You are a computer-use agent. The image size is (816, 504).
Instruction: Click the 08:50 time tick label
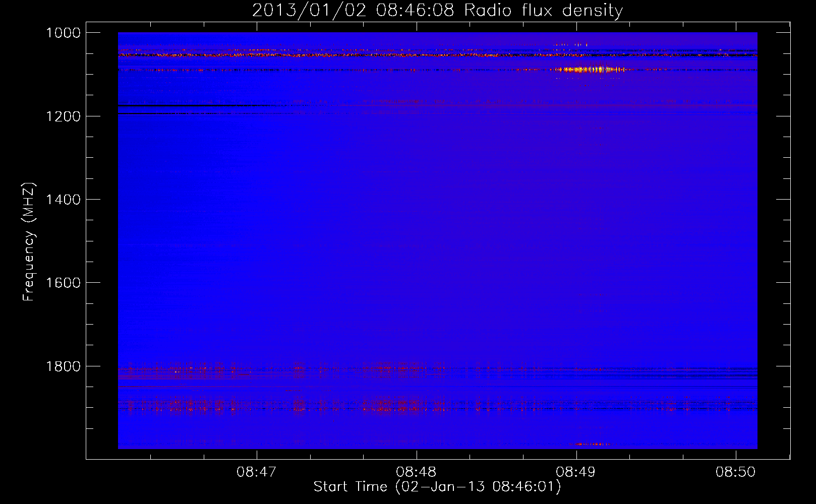tap(736, 472)
